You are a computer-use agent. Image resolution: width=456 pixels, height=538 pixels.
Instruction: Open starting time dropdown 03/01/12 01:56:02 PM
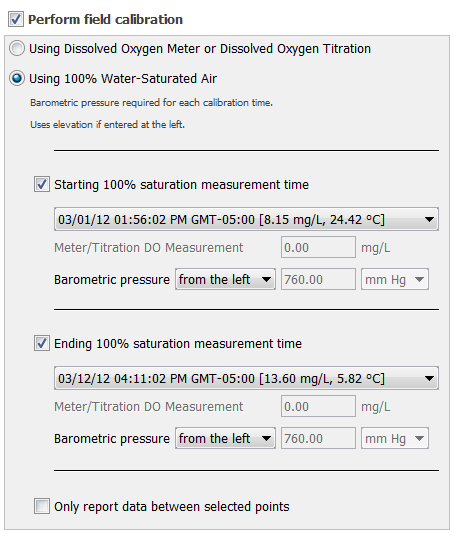point(246,219)
